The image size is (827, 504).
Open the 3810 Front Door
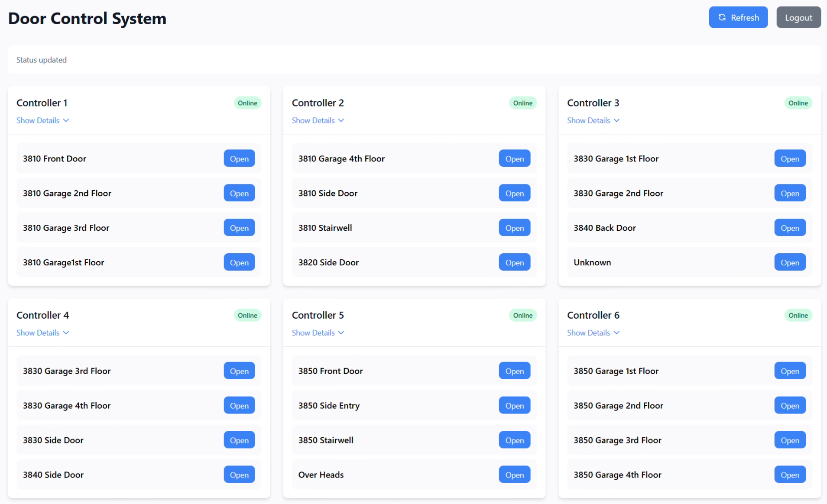(239, 158)
